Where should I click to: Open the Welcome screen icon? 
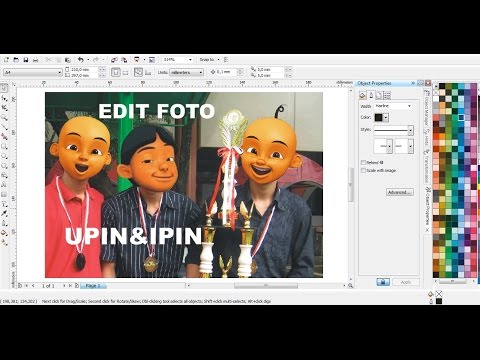[x=152, y=60]
